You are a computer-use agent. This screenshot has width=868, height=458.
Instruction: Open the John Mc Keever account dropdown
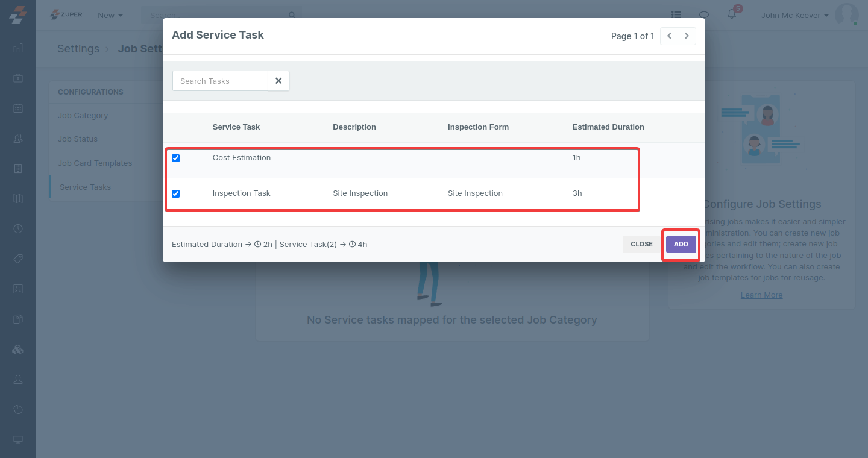click(x=794, y=15)
